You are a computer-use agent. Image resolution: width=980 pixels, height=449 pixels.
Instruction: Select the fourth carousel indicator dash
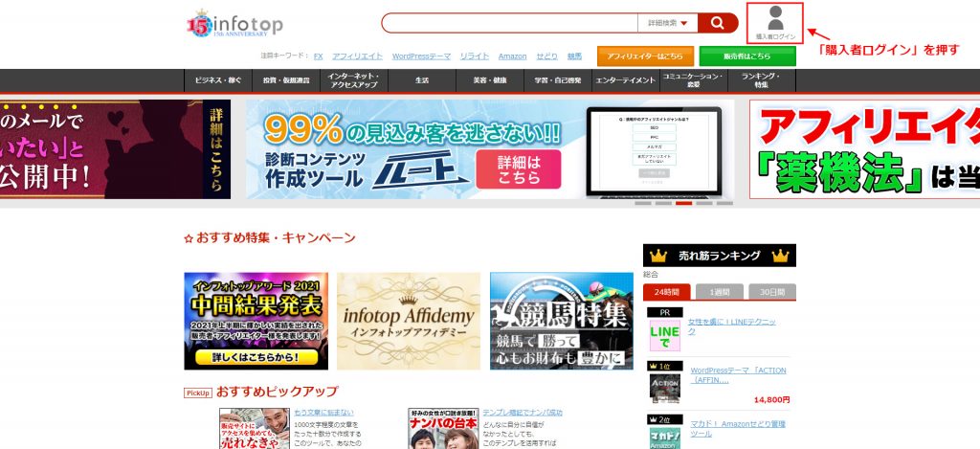click(x=704, y=203)
